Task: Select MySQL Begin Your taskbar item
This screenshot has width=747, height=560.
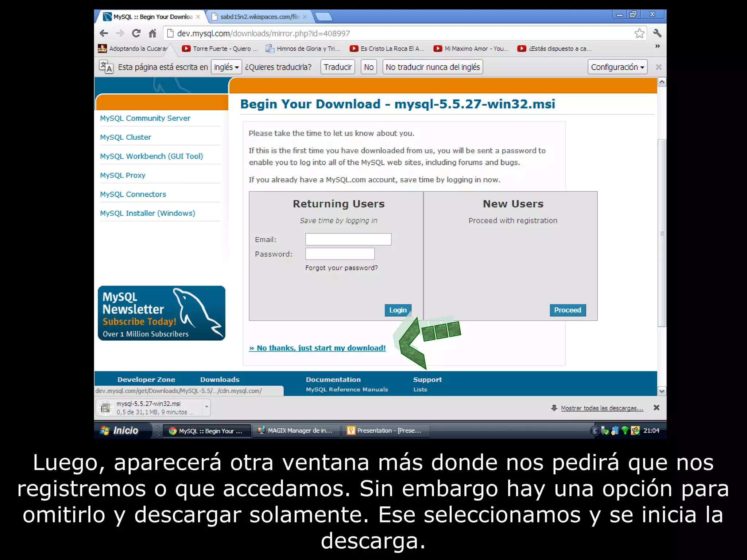Action: [x=206, y=431]
